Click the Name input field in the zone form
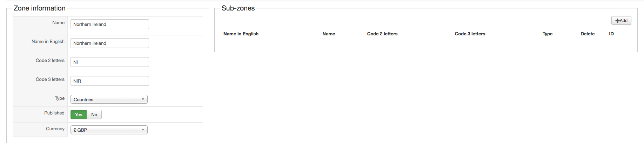 point(109,24)
